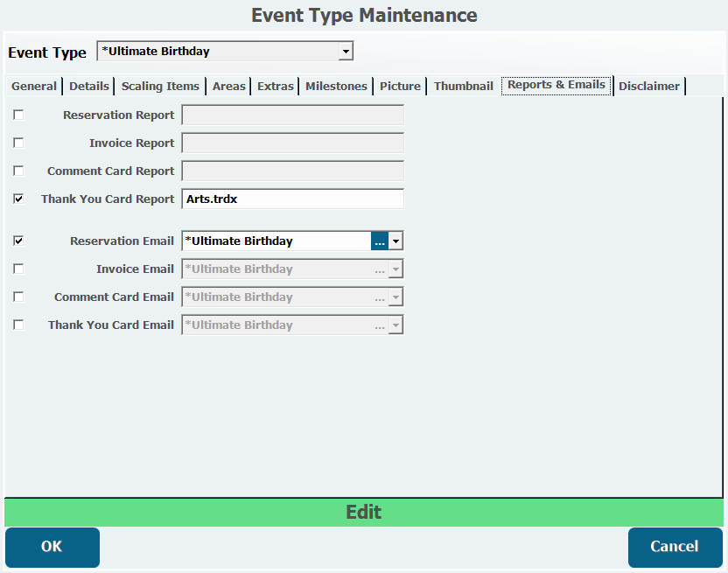
Task: Enable the Reservation Report checkbox
Action: pos(18,115)
